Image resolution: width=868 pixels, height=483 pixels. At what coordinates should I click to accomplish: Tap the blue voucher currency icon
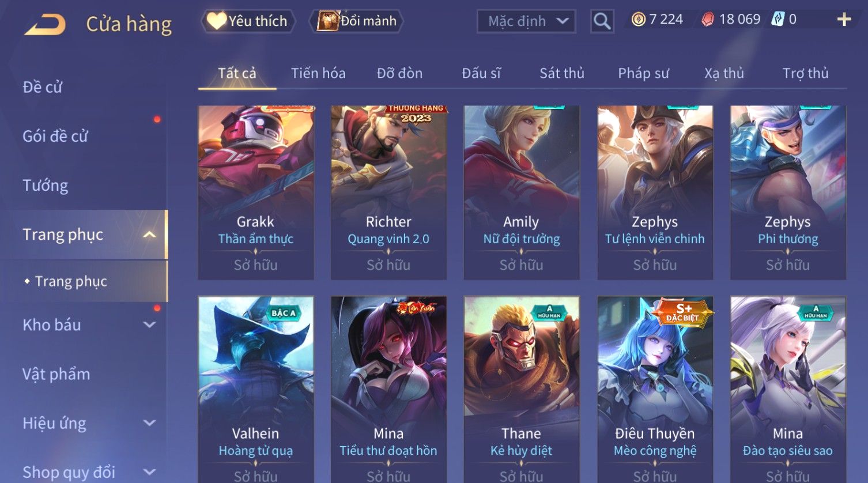(778, 20)
